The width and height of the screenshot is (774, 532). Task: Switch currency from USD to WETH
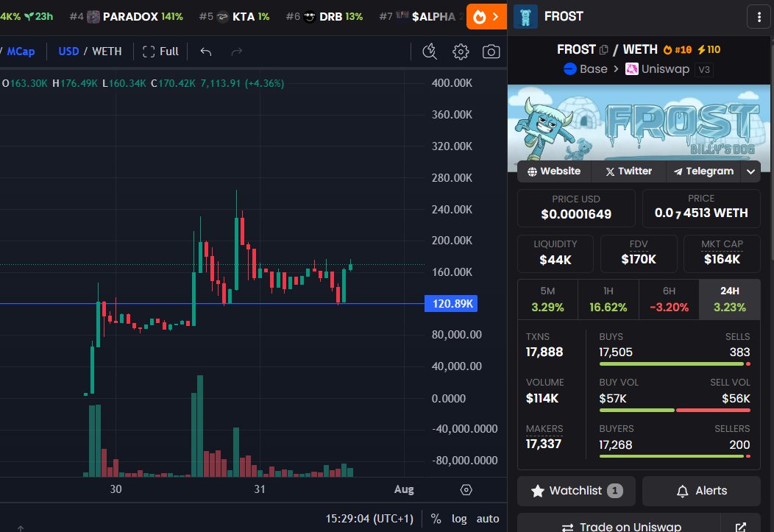[108, 52]
